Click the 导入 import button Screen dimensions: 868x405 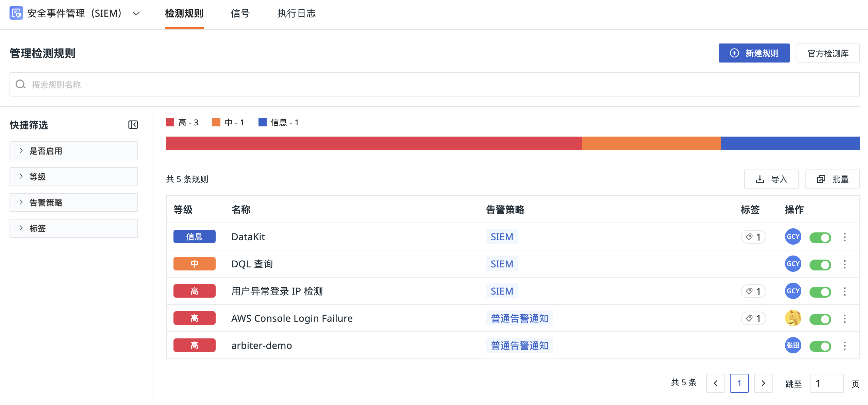pos(771,179)
